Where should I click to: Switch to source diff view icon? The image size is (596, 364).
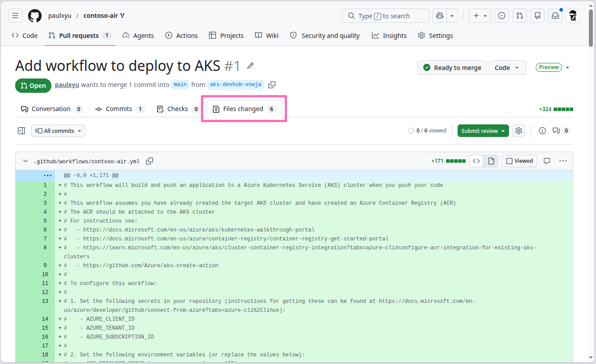pyautogui.click(x=476, y=161)
